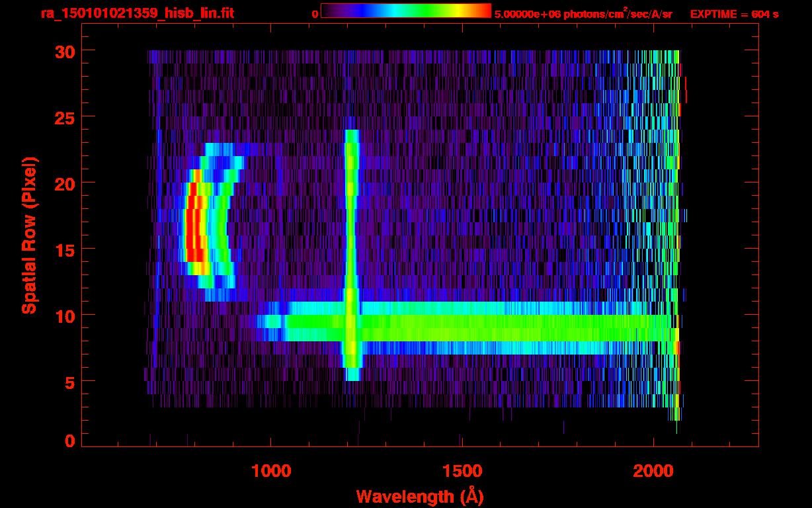
Task: Click the 20 tick on spatial axis
Action: (x=65, y=183)
